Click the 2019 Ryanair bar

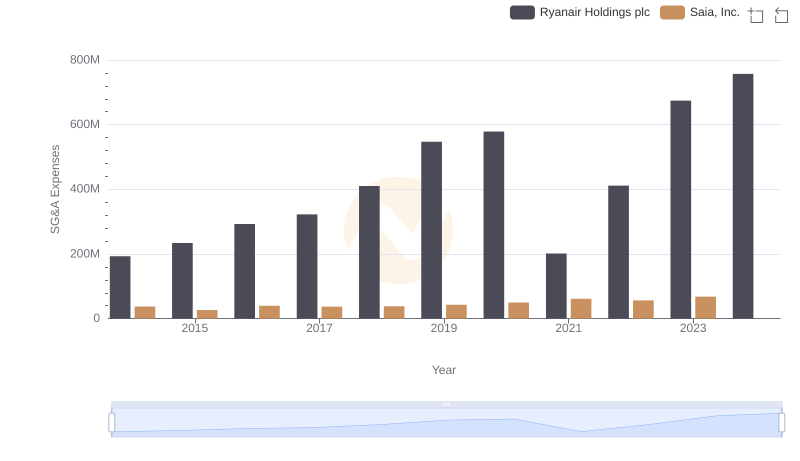point(432,230)
